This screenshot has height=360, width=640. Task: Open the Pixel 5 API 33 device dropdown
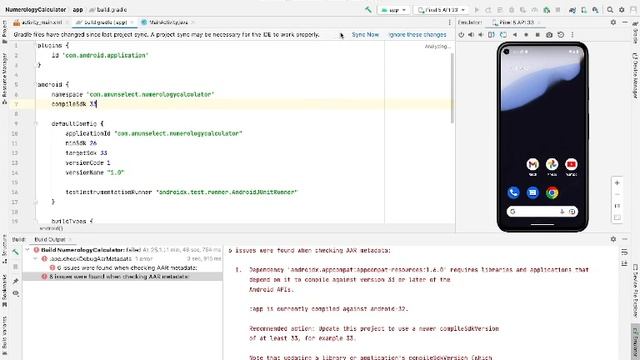coord(441,10)
